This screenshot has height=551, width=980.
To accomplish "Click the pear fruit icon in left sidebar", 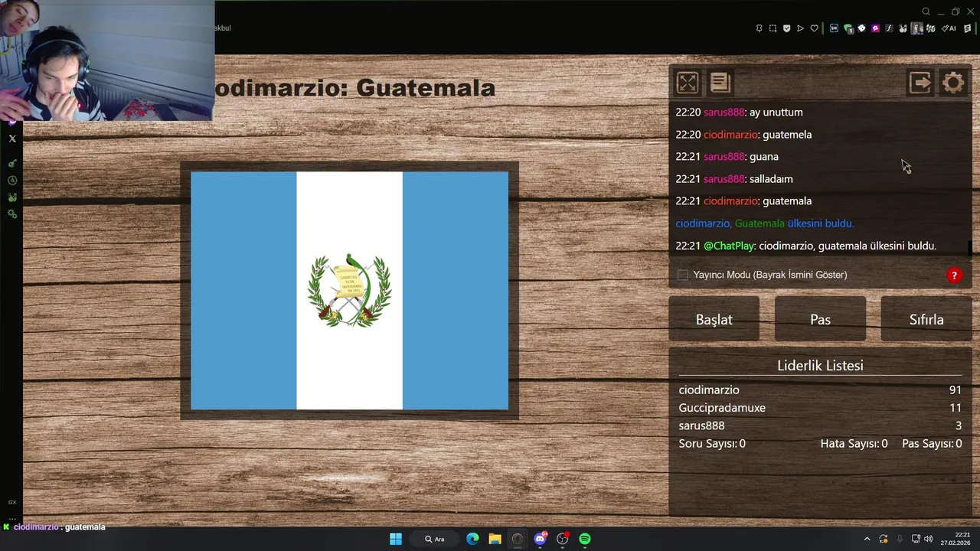I will tap(12, 197).
